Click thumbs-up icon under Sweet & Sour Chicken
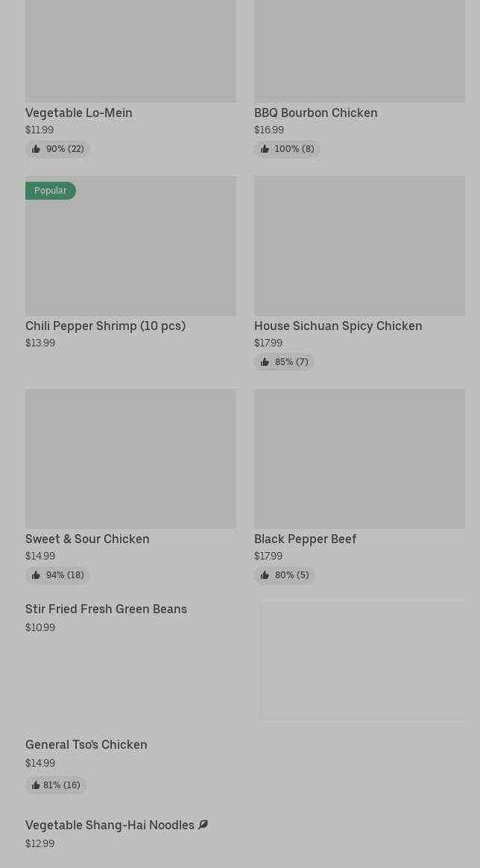The image size is (480, 868). click(x=36, y=575)
